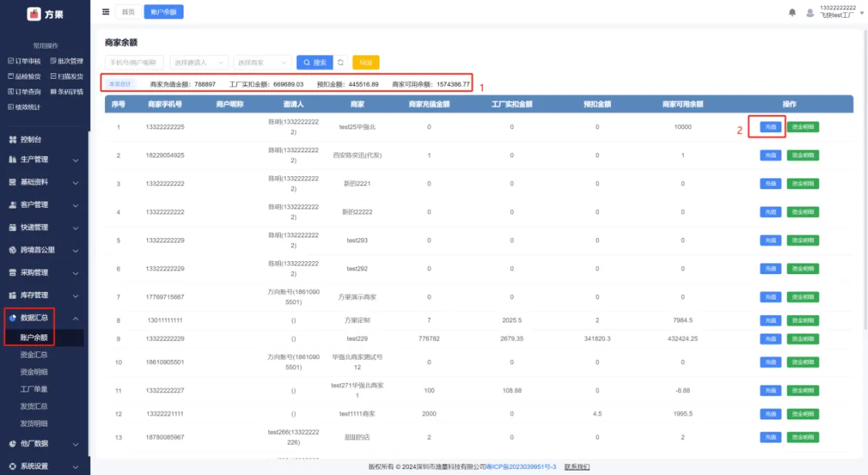868x475 pixels.
Task: Open 扫描发货 quick action
Action: [66, 76]
